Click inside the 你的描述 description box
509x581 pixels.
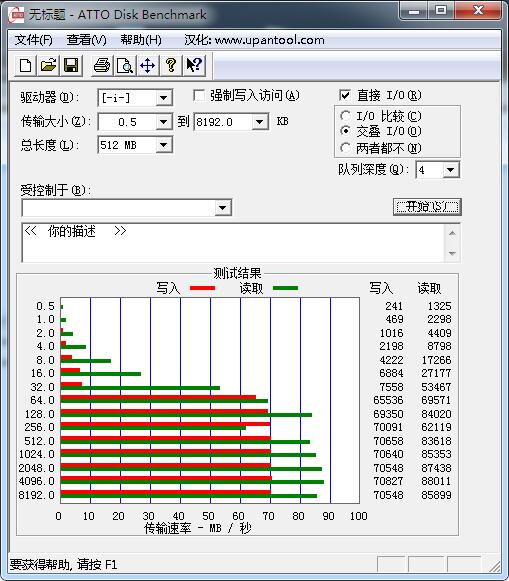(x=233, y=243)
